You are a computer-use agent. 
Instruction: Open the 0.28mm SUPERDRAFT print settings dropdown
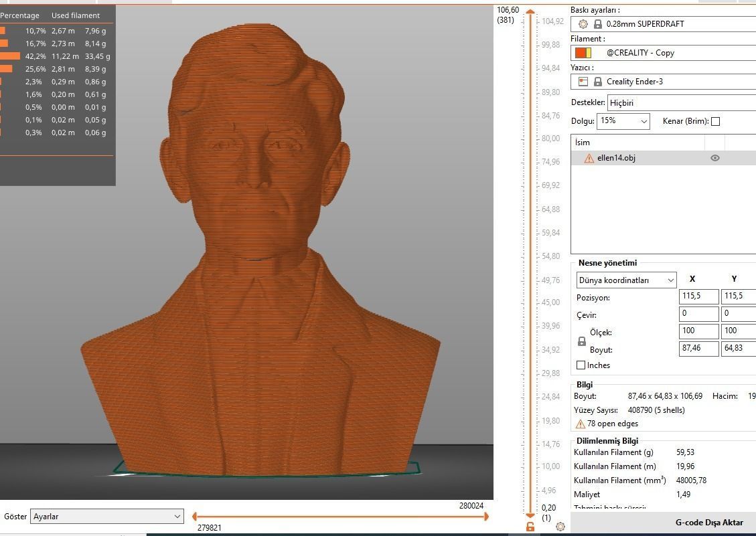(x=663, y=23)
